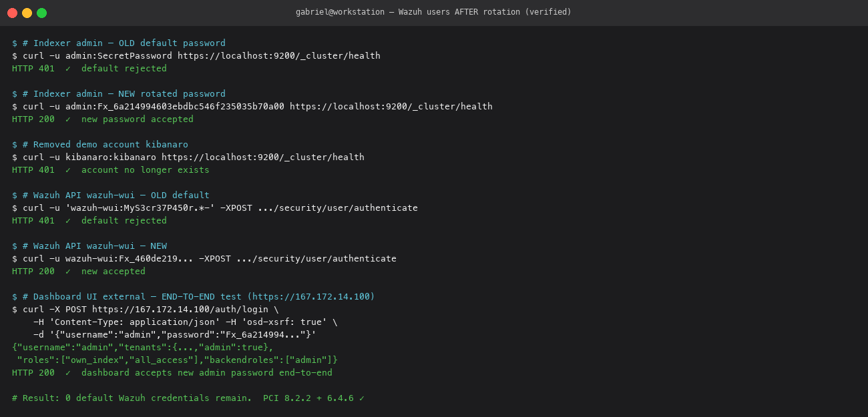Click the terminal window title text
The image size is (868, 417).
coord(433,12)
